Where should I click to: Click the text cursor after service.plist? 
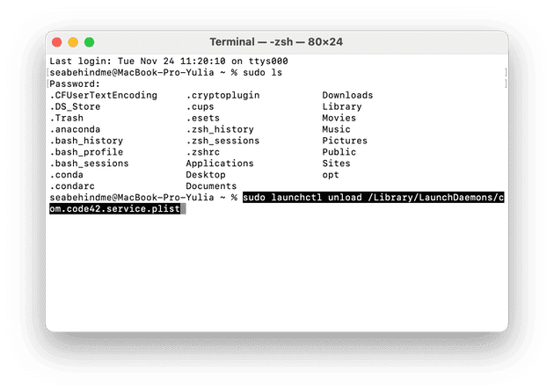(x=183, y=208)
